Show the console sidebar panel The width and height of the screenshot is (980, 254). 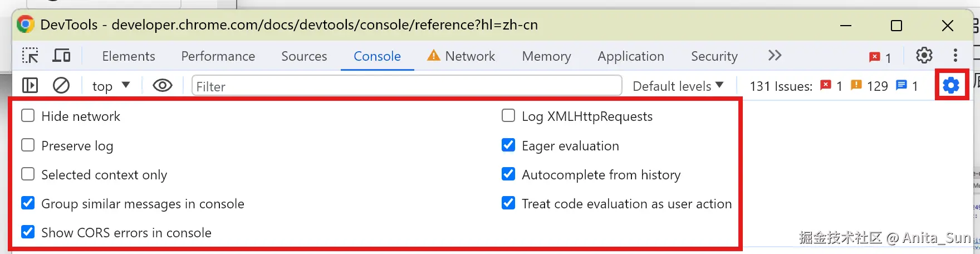30,86
